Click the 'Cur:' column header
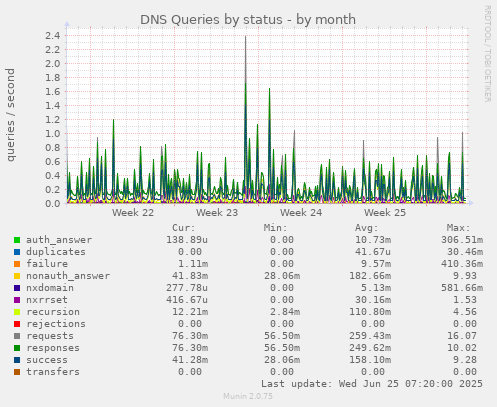Image resolution: width=497 pixels, height=407 pixels. pyautogui.click(x=184, y=228)
